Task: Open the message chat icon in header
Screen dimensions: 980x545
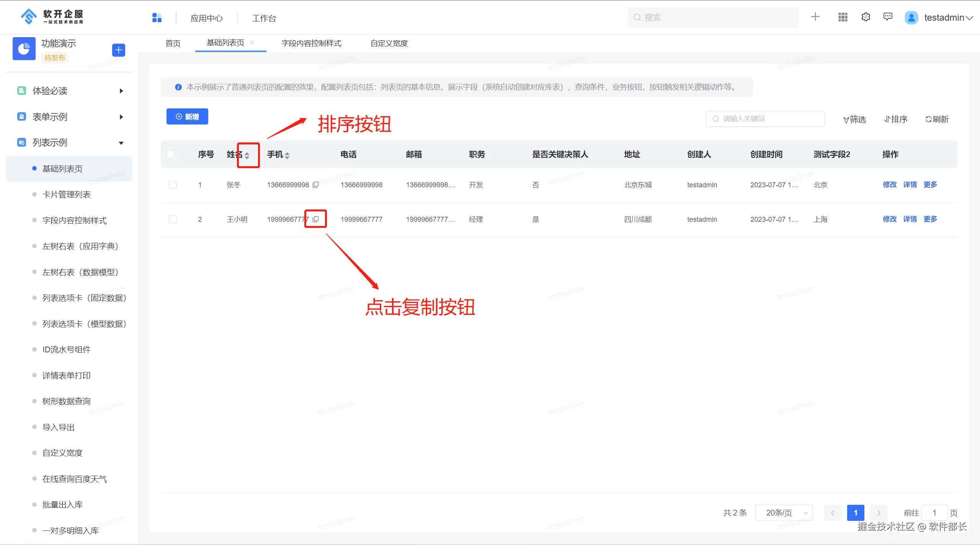Action: click(x=888, y=17)
